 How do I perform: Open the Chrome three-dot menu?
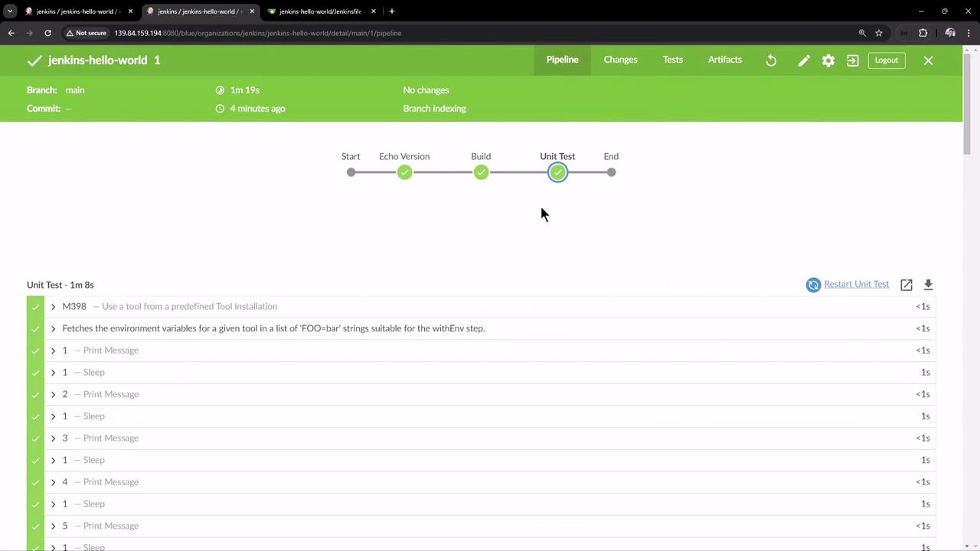pyautogui.click(x=969, y=33)
